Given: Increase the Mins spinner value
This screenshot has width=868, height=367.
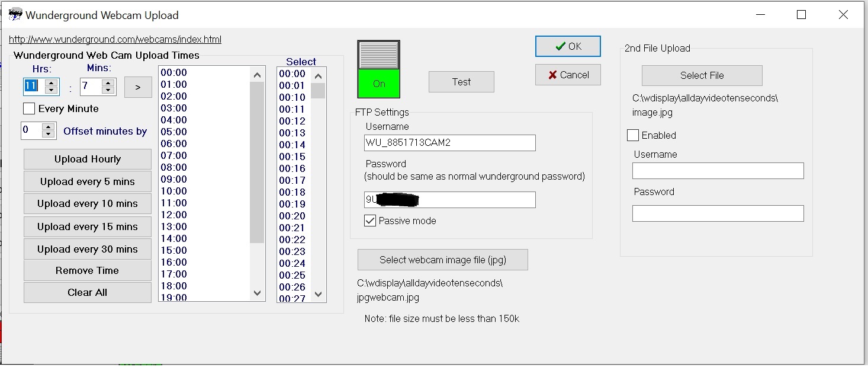Looking at the screenshot, I should point(108,82).
